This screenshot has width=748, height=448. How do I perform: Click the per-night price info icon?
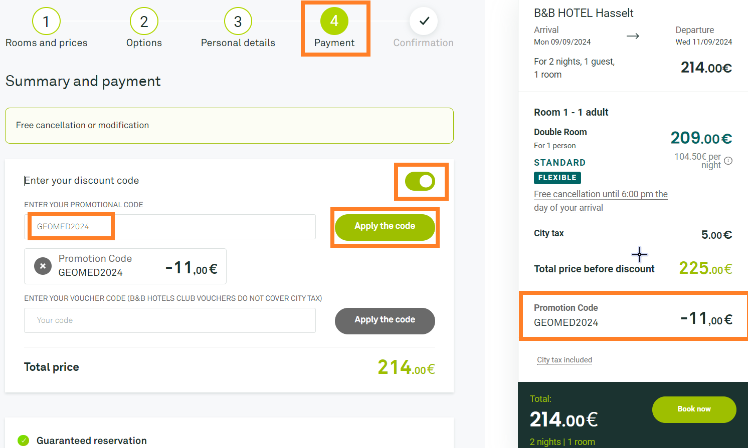pos(728,161)
